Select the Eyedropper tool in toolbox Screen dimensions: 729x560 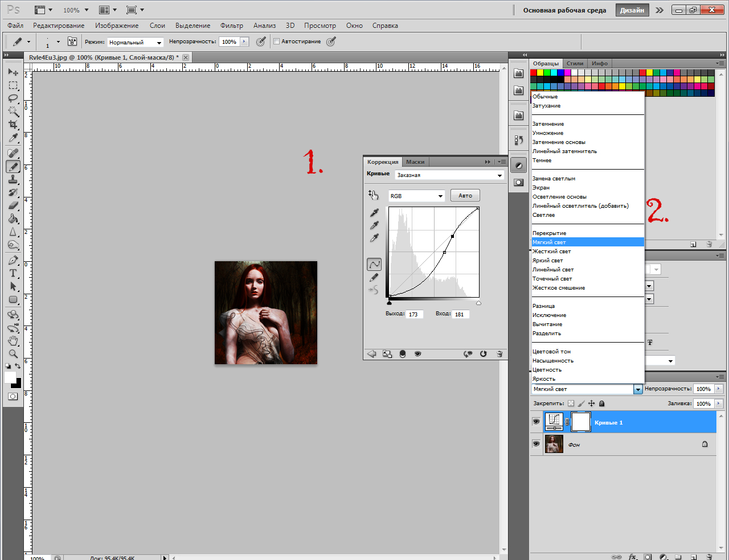13,138
